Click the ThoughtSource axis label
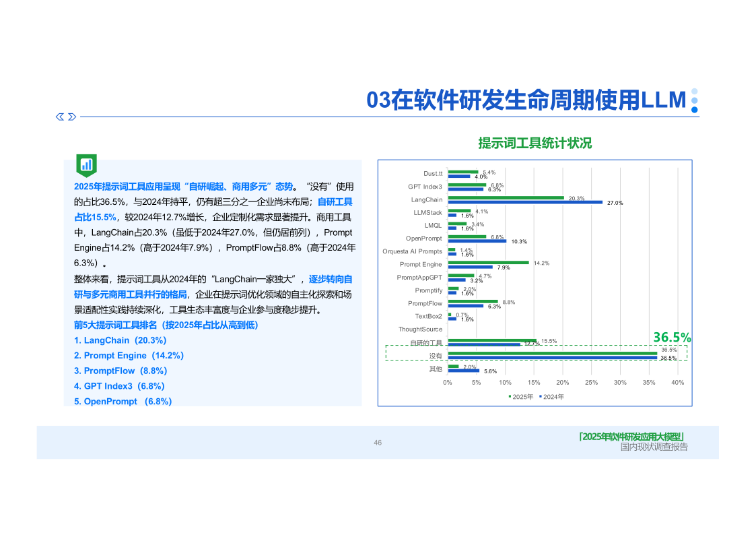 coord(420,329)
